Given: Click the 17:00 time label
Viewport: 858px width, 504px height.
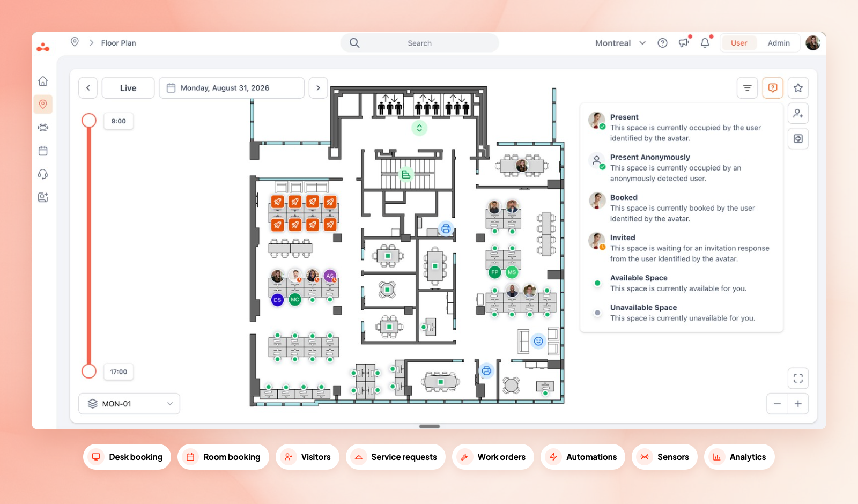Looking at the screenshot, I should (119, 372).
